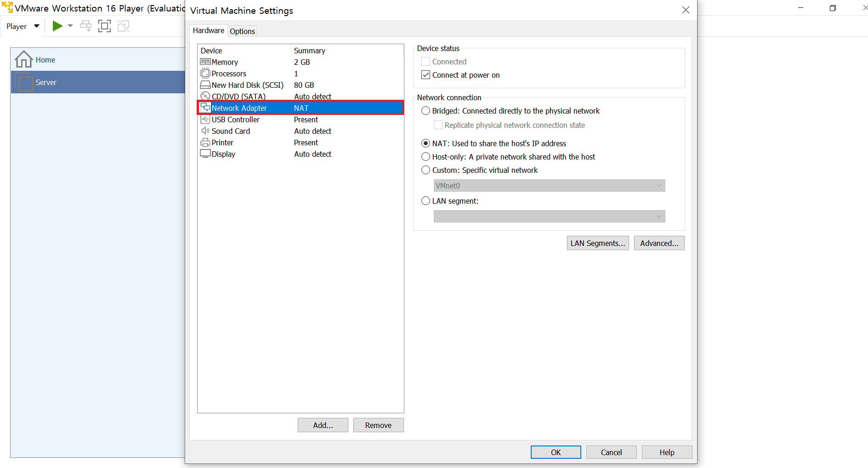Click the Remove hardware button
Image resolution: width=868 pixels, height=468 pixels.
point(379,425)
